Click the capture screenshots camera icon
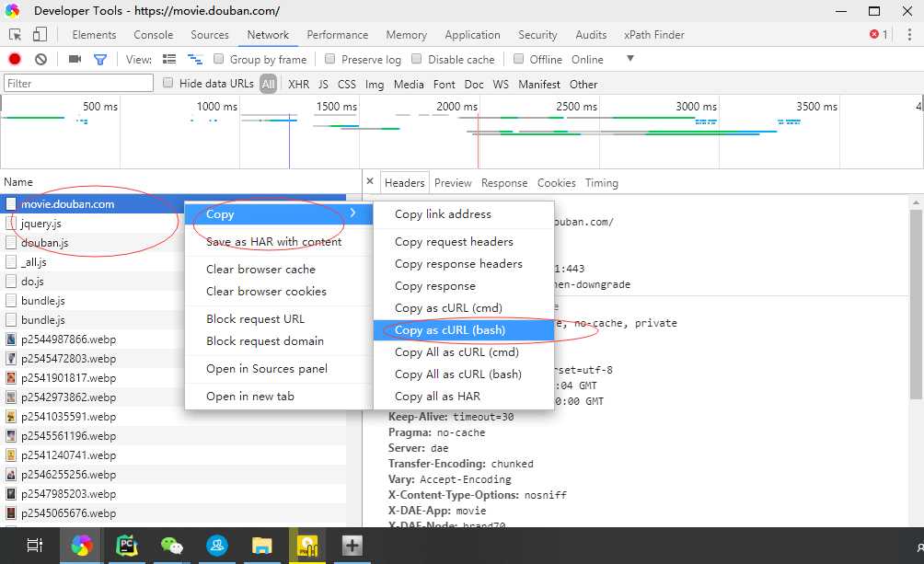Image resolution: width=924 pixels, height=564 pixels. 75,59
